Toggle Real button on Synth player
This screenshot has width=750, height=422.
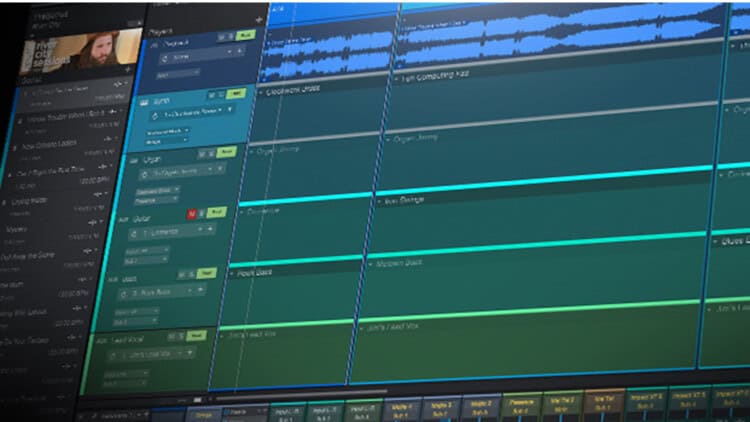[236, 94]
